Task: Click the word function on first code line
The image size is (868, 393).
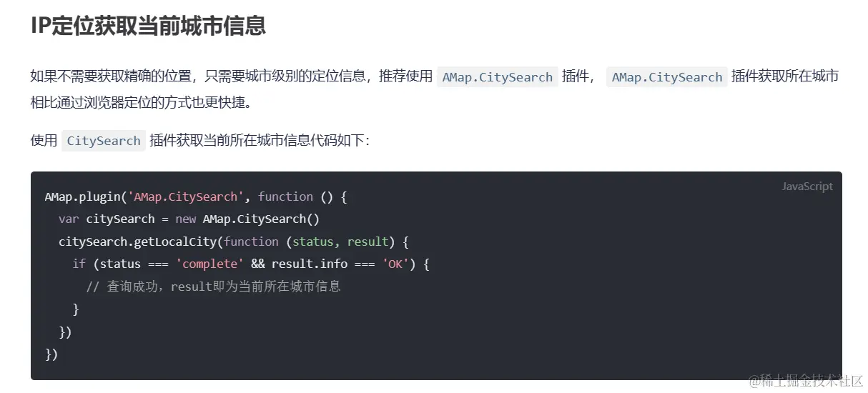Action: click(285, 196)
